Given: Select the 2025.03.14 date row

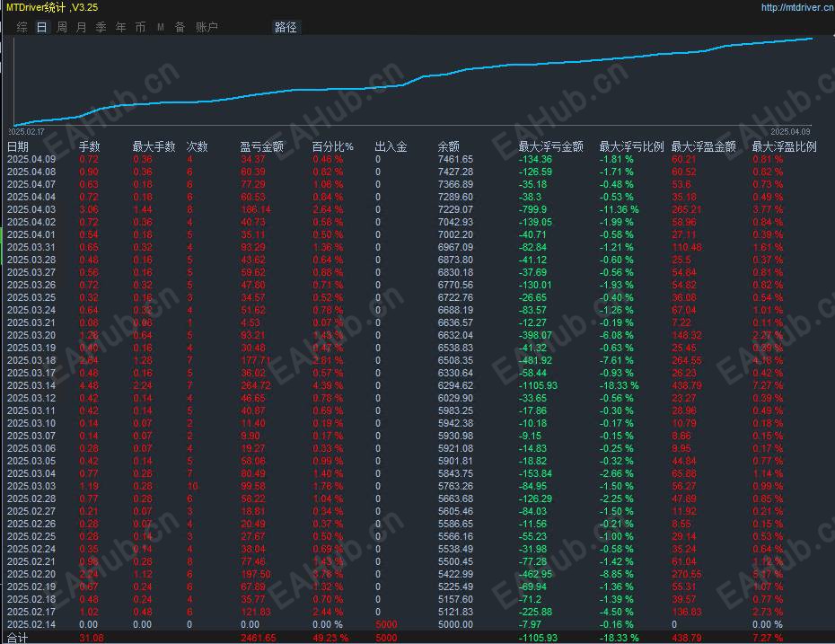Looking at the screenshot, I should (x=31, y=385).
